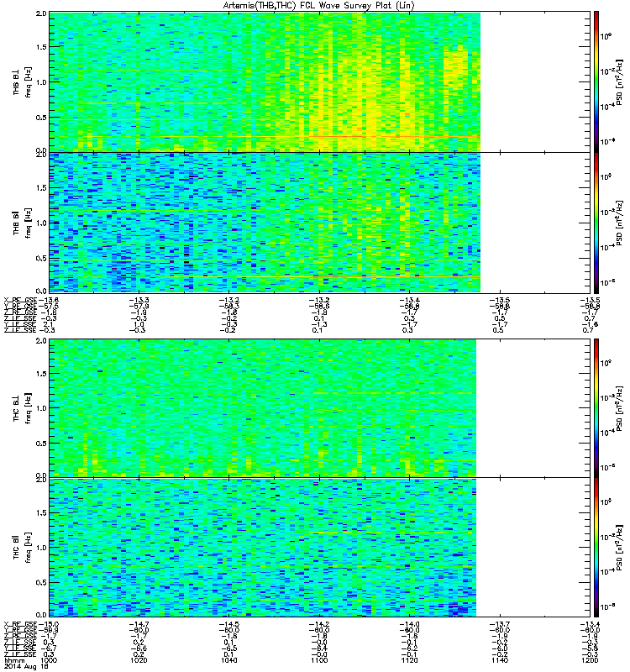Click the '1.0' frequency tick of the THC B∥ panel
The image size is (630, 672).
(41, 548)
